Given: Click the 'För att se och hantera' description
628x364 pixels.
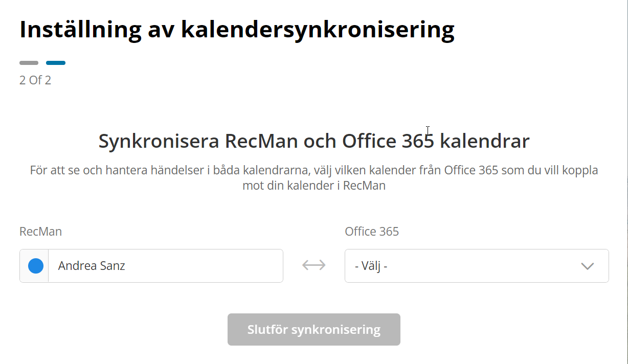Looking at the screenshot, I should [313, 170].
